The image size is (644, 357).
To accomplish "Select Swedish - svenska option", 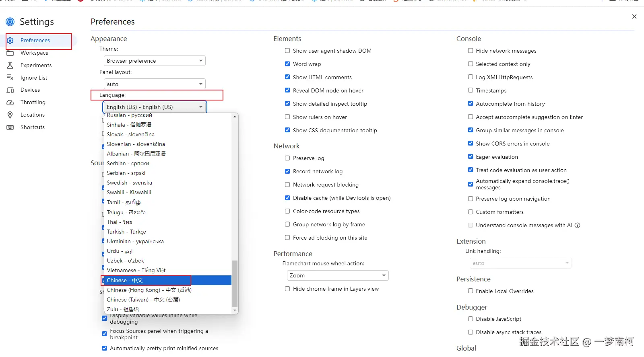I will 168,183.
